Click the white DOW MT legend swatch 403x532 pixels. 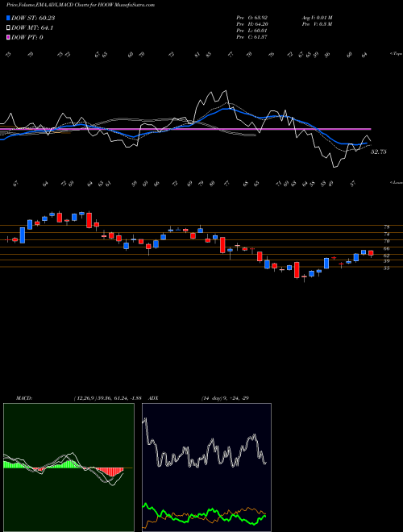click(x=9, y=28)
